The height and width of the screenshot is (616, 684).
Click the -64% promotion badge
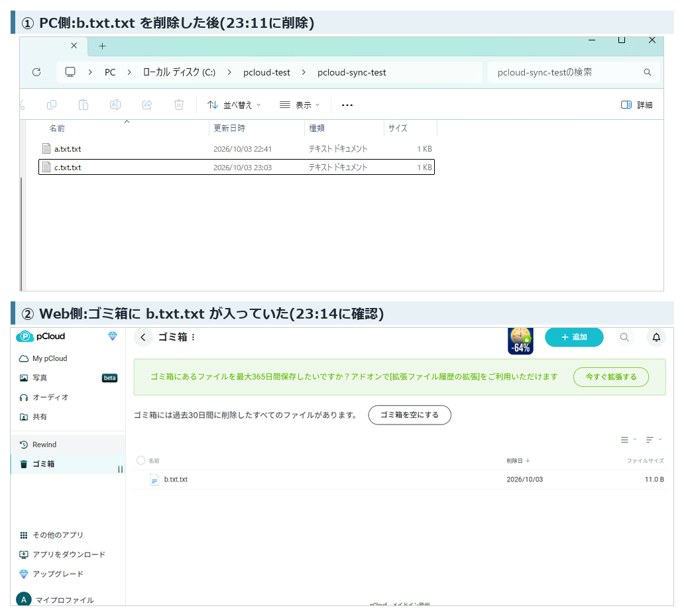(x=520, y=341)
